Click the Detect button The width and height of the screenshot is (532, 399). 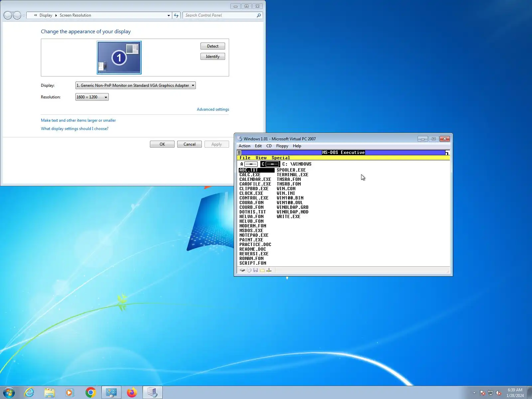coord(213,46)
